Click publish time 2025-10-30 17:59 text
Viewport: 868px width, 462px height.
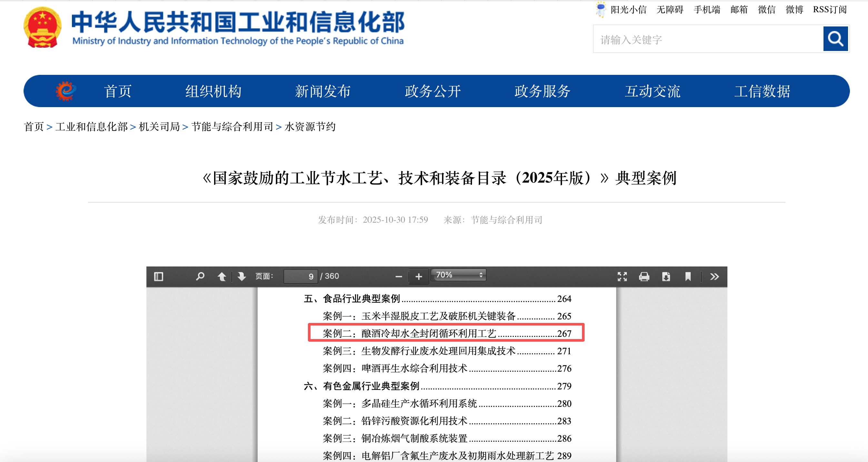pyautogui.click(x=395, y=220)
